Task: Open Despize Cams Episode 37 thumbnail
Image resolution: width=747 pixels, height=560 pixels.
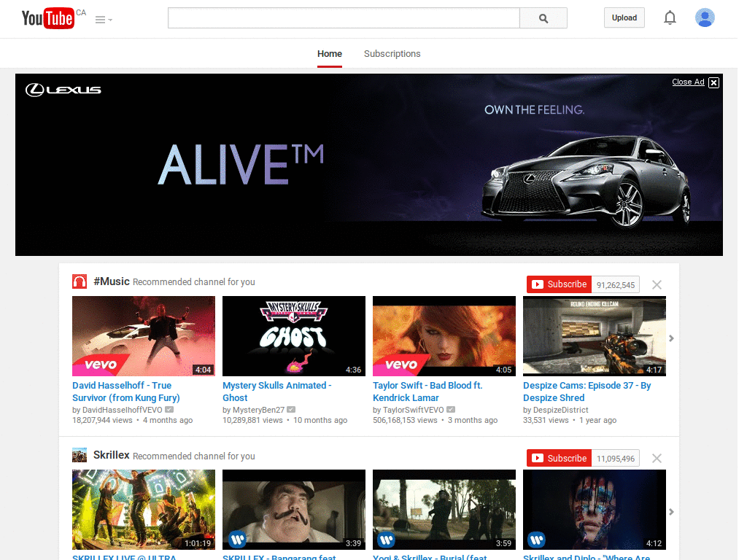Action: point(595,336)
